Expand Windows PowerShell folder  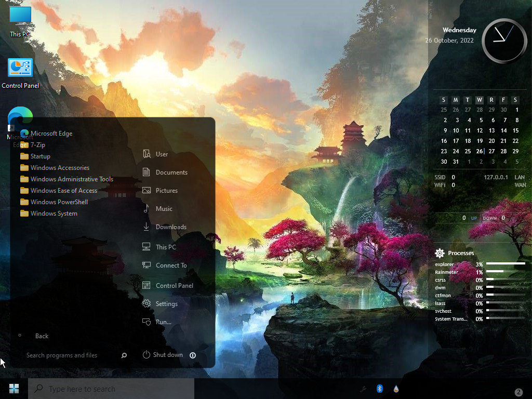click(x=54, y=202)
